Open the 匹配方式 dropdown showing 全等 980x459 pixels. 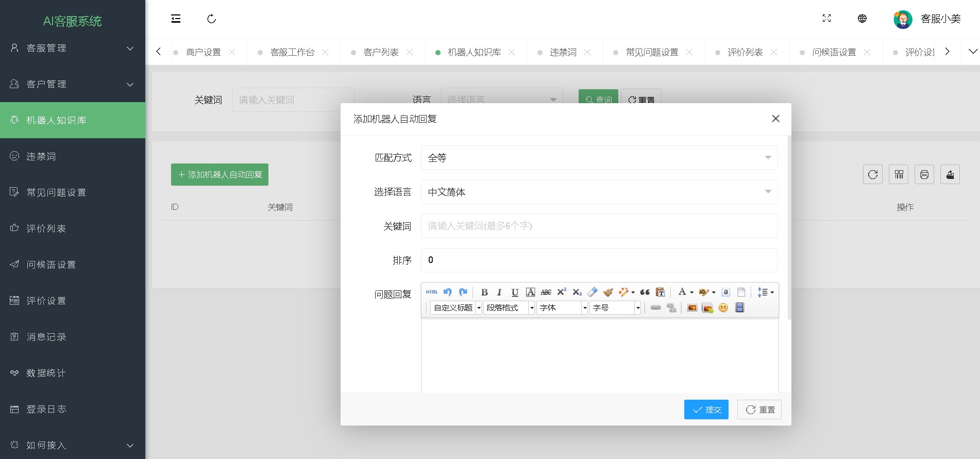(599, 158)
